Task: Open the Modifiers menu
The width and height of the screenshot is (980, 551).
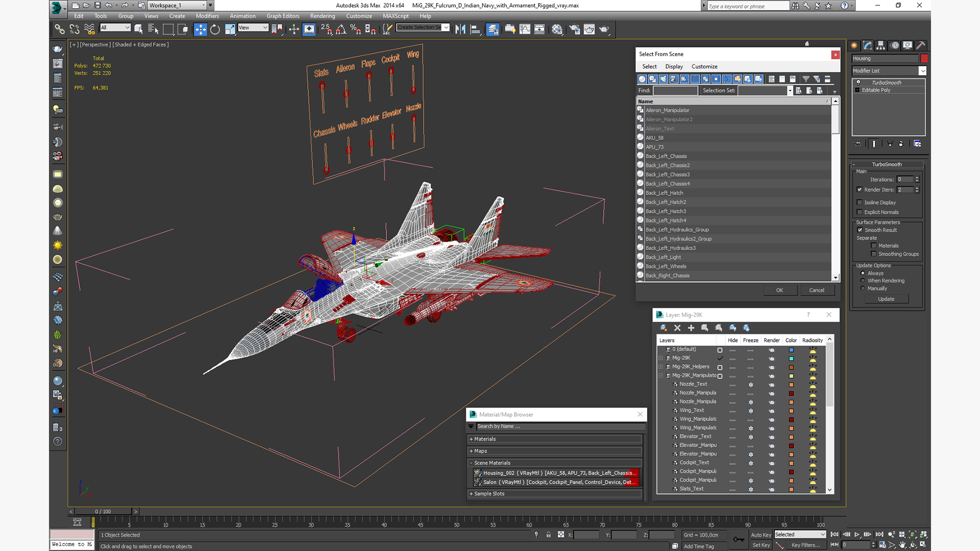Action: (x=207, y=16)
